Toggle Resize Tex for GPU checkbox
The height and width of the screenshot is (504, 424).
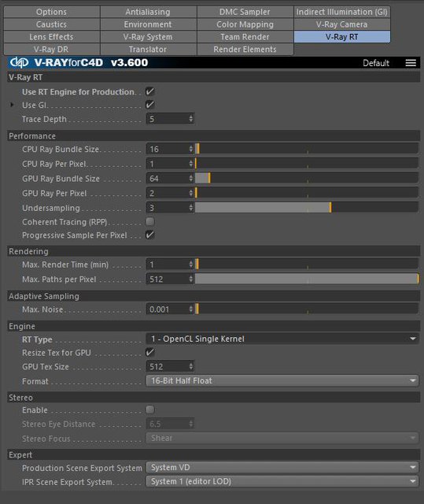[150, 352]
